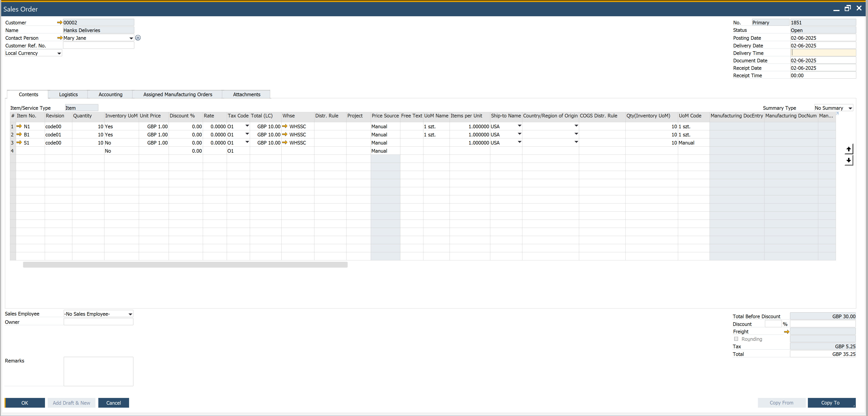Click the Freight link arrow icon
The width and height of the screenshot is (868, 416).
pyautogui.click(x=786, y=332)
